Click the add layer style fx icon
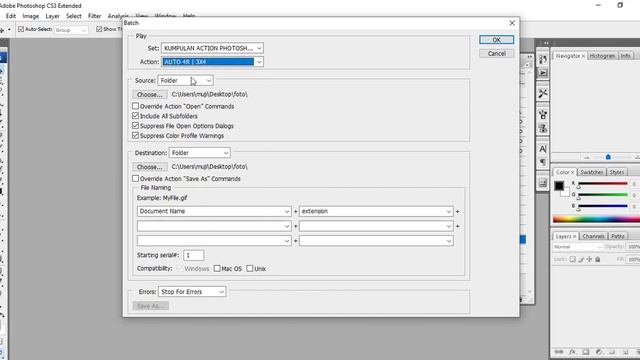The width and height of the screenshot is (640, 360). click(572, 351)
